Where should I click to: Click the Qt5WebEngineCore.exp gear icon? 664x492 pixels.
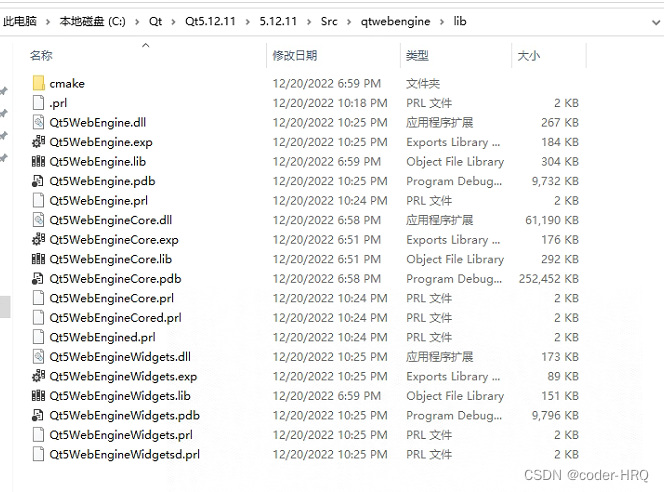click(x=39, y=239)
